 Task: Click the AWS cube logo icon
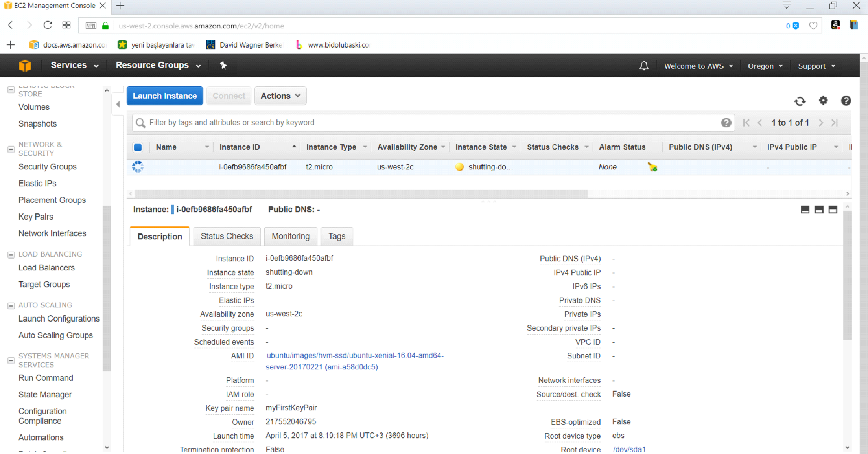tap(25, 65)
